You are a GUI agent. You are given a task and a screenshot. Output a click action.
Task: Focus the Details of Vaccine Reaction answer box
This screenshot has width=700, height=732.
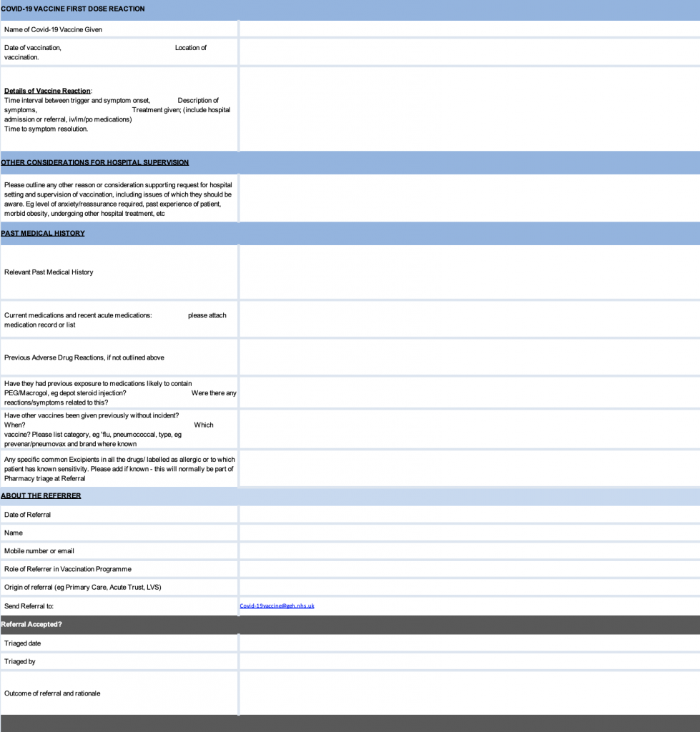coord(469,109)
